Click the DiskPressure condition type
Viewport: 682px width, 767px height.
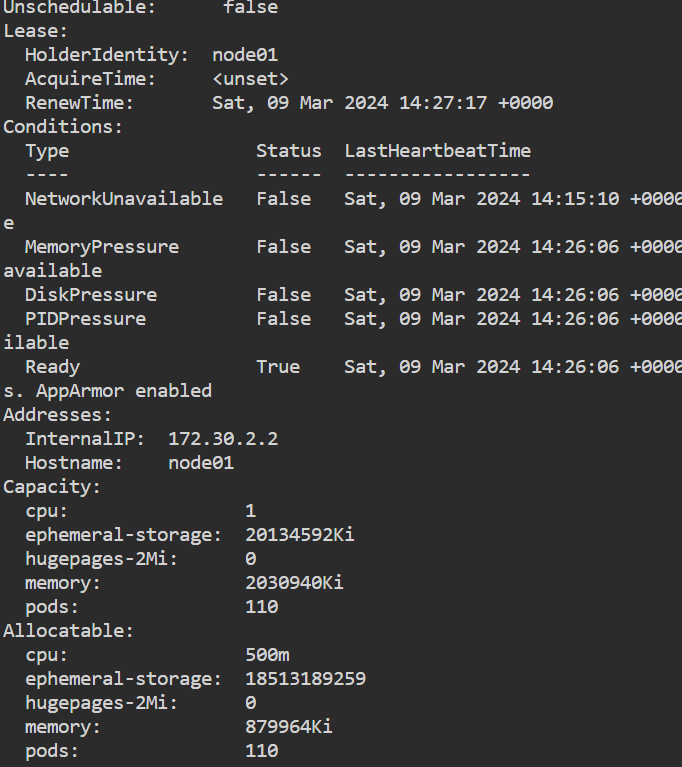(x=91, y=295)
